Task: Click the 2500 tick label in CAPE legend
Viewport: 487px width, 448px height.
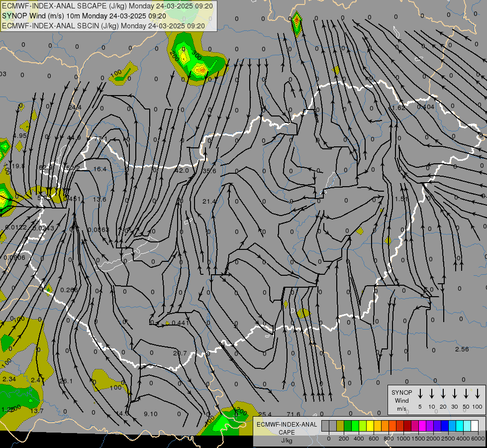Action: click(x=448, y=439)
